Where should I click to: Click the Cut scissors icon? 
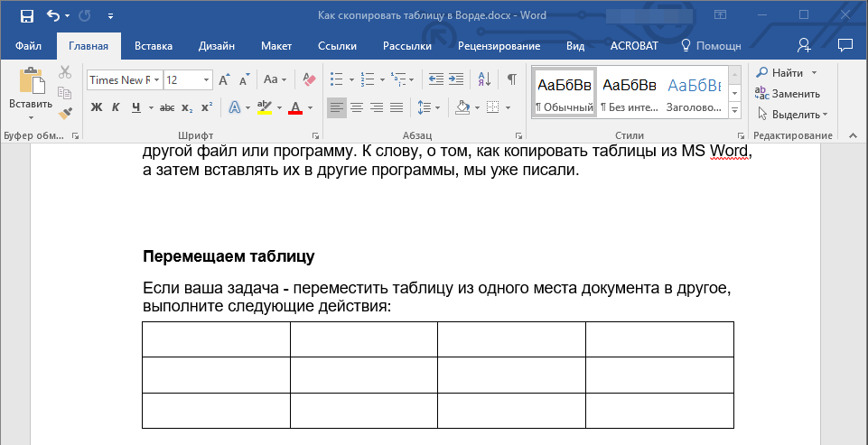65,73
